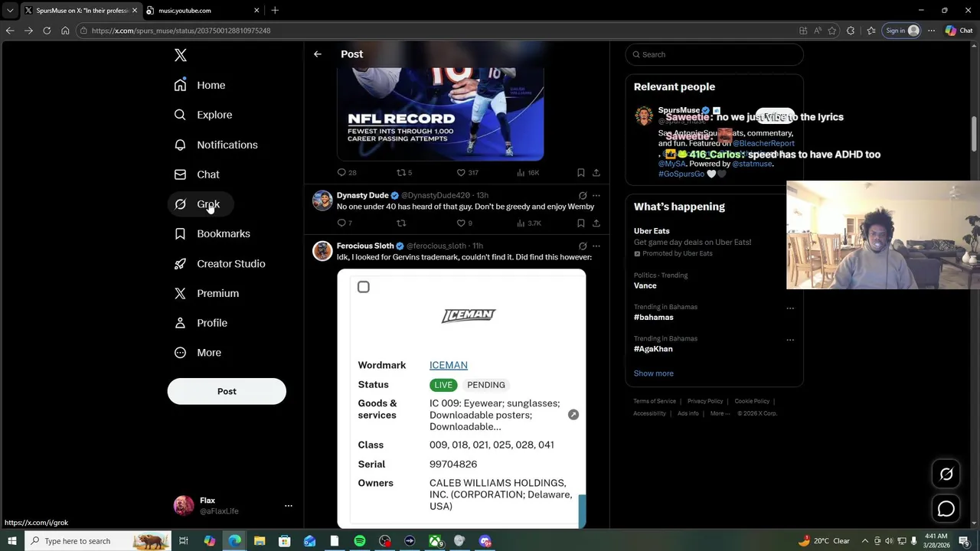Screen dimensions: 980x551
Task: Click the address bar URL
Action: point(181,31)
